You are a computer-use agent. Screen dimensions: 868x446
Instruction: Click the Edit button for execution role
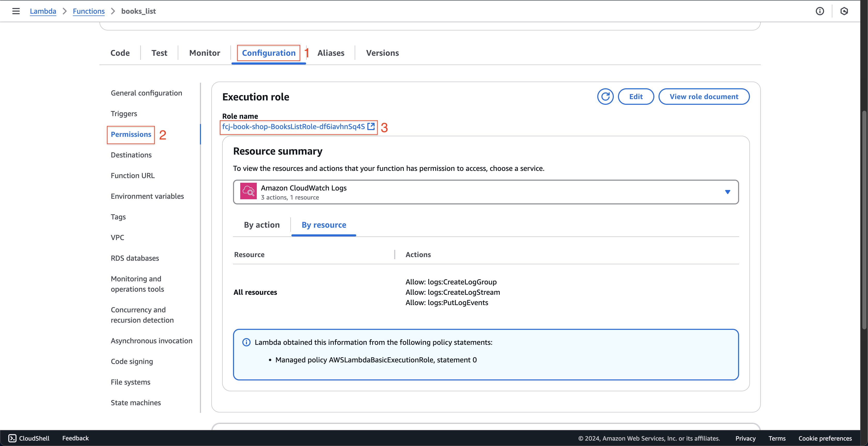[x=636, y=97]
